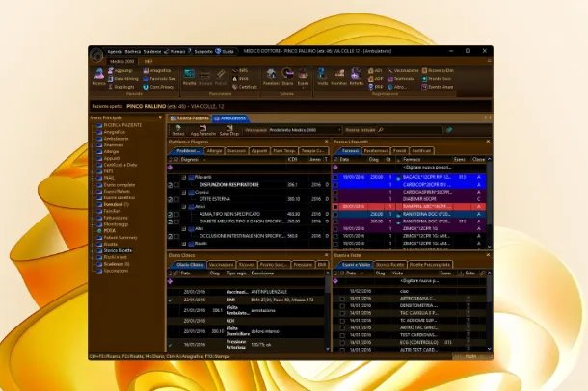Open Anagrafica from the ribbon
Viewport: 588px width, 391px height.
157,70
